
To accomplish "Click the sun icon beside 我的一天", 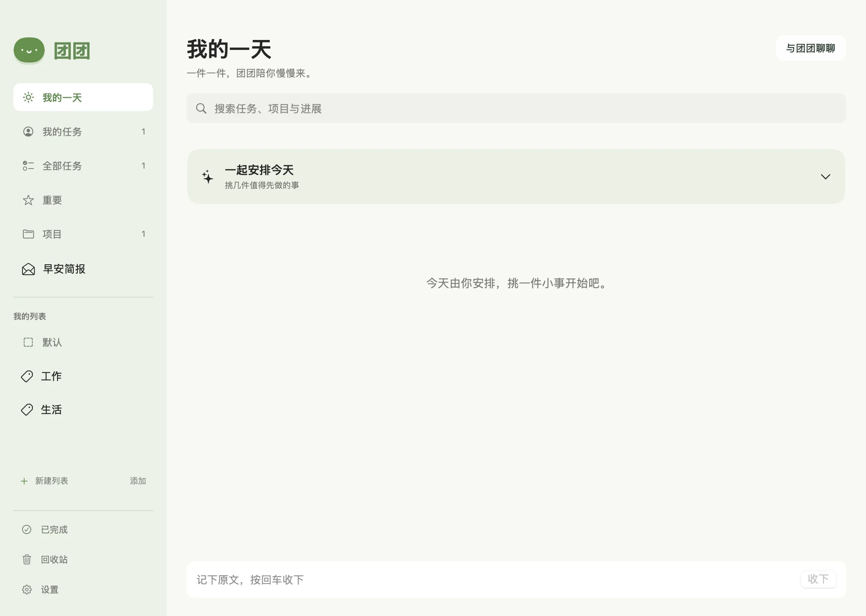I will (28, 97).
